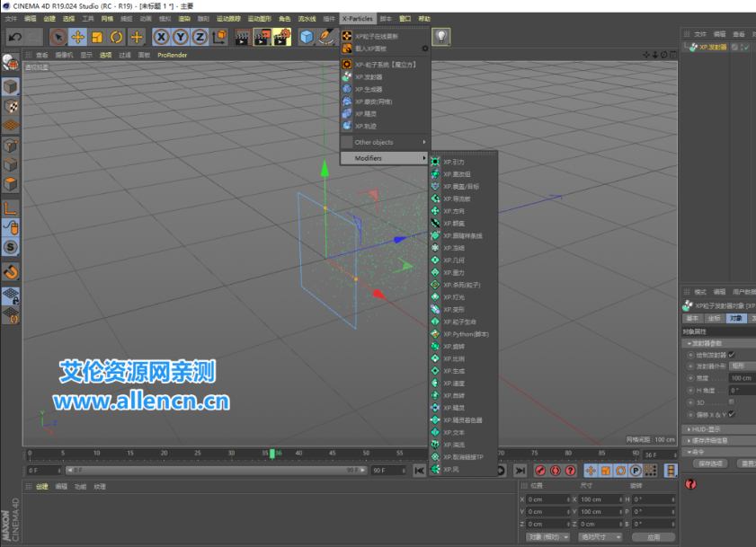Click XP.速度 speed modifier icon
The image size is (756, 547).
pyautogui.click(x=435, y=384)
